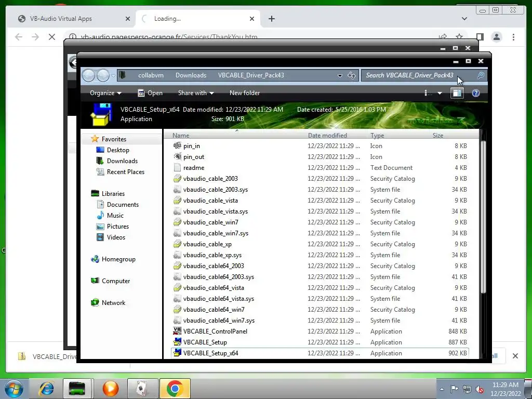Viewport: 532px width, 399px height.
Task: Select vbaudio_cable64_vista.sys file
Action: (219, 299)
